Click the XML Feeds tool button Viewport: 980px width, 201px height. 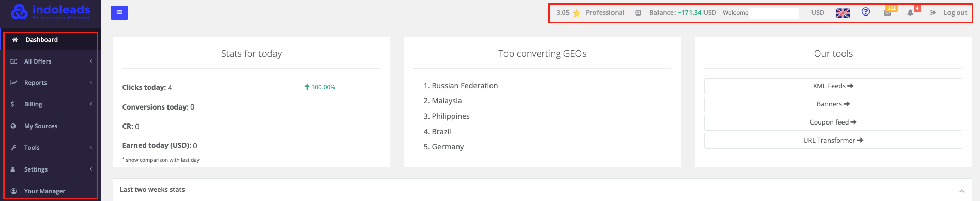[x=833, y=86]
